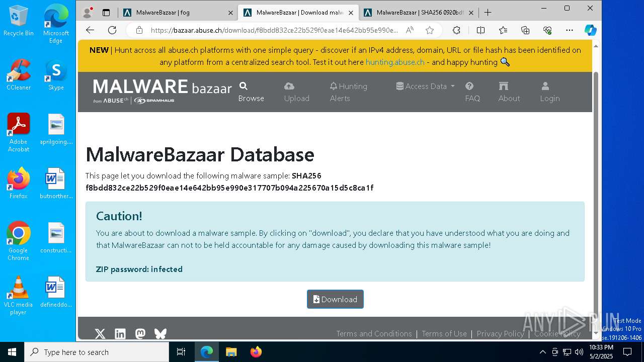The height and width of the screenshot is (362, 644).
Task: Launch Copilot sidebar icon
Action: pos(591,30)
